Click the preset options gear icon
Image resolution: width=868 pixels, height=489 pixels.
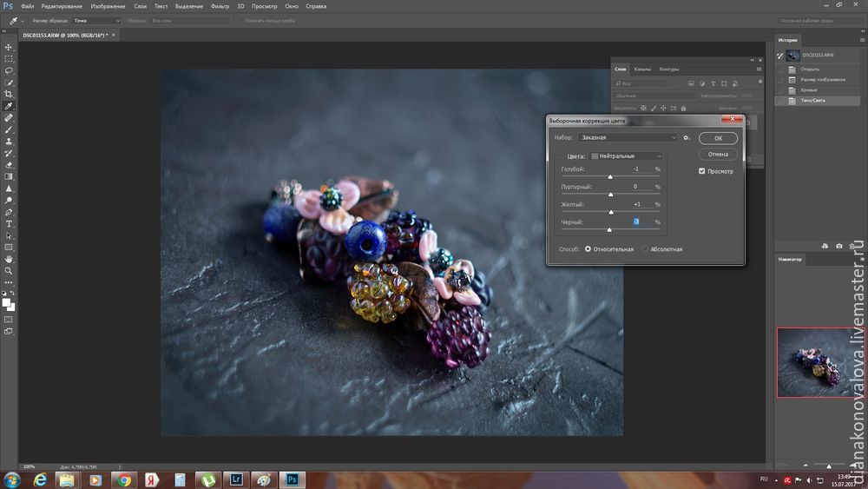coord(687,137)
